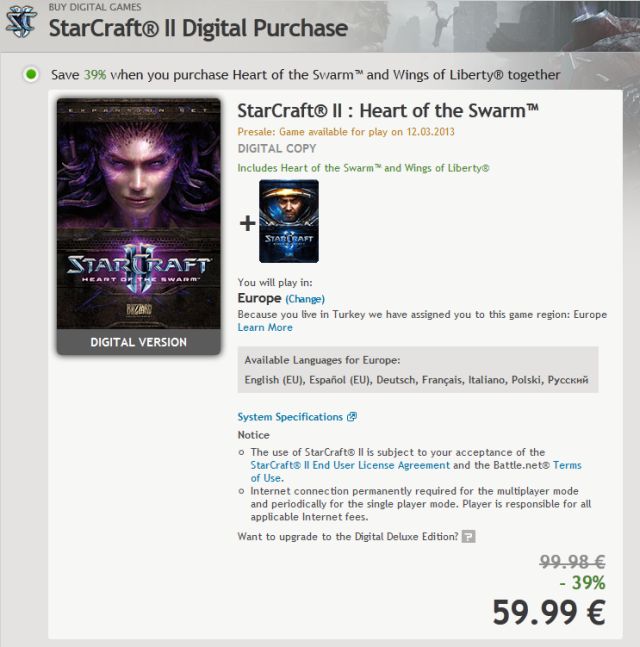Change the Europe game region
This screenshot has width=640, height=647.
click(305, 299)
